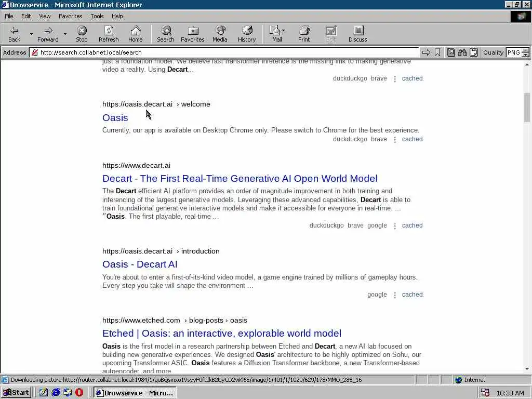Open cached copy of Oasis welcome result
The height and width of the screenshot is (399, 532).
pyautogui.click(x=412, y=139)
